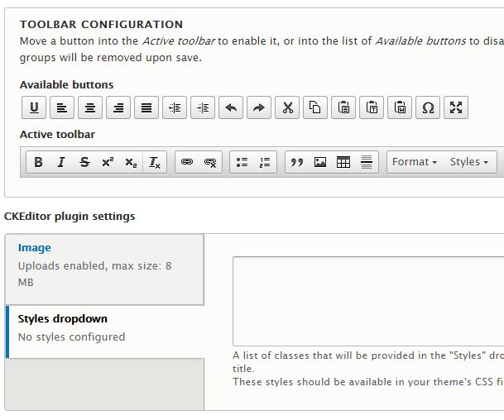Screen dimensions: 504x420
Task: Click the Table button
Action: (343, 162)
